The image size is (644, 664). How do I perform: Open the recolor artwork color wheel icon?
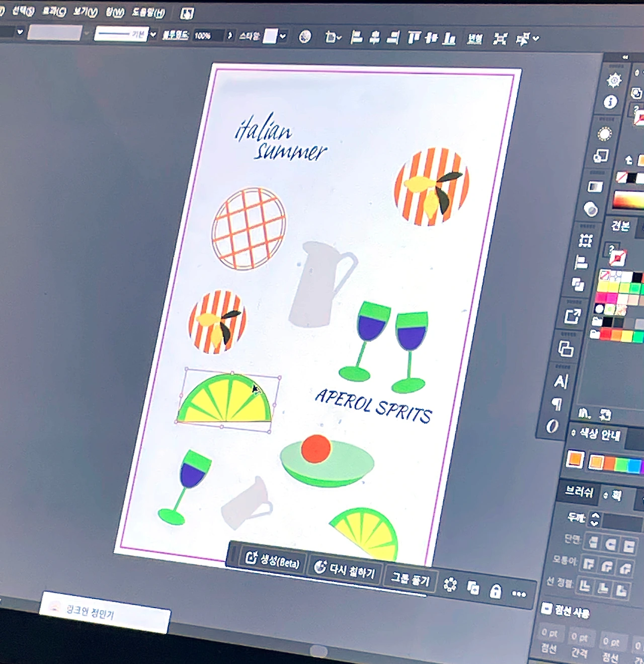point(305,36)
